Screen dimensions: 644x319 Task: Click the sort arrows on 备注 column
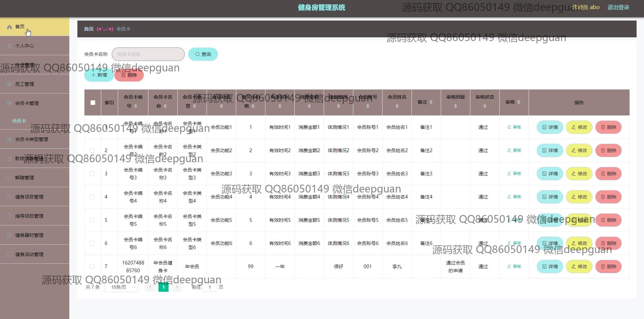[431, 102]
